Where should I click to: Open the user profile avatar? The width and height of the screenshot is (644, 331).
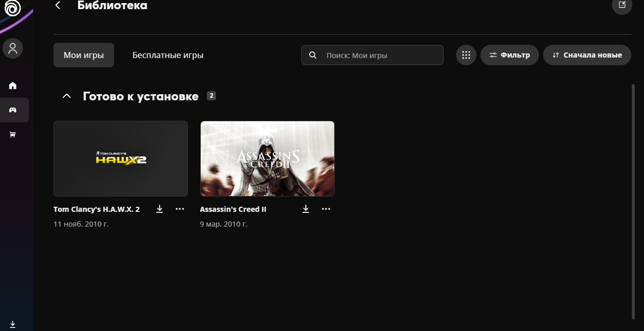[x=13, y=48]
